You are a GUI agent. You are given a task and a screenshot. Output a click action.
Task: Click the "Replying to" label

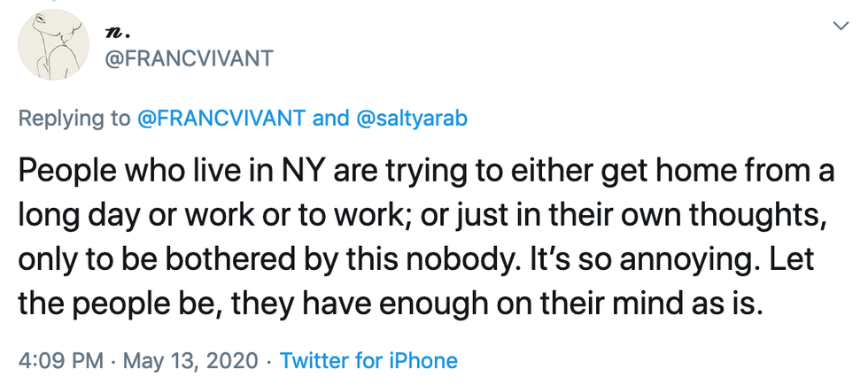[x=75, y=119]
